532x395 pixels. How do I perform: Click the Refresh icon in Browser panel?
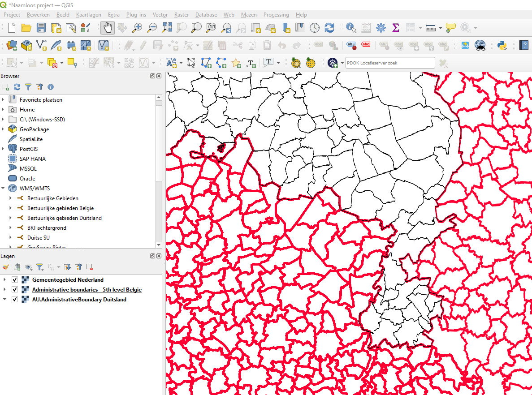(17, 87)
